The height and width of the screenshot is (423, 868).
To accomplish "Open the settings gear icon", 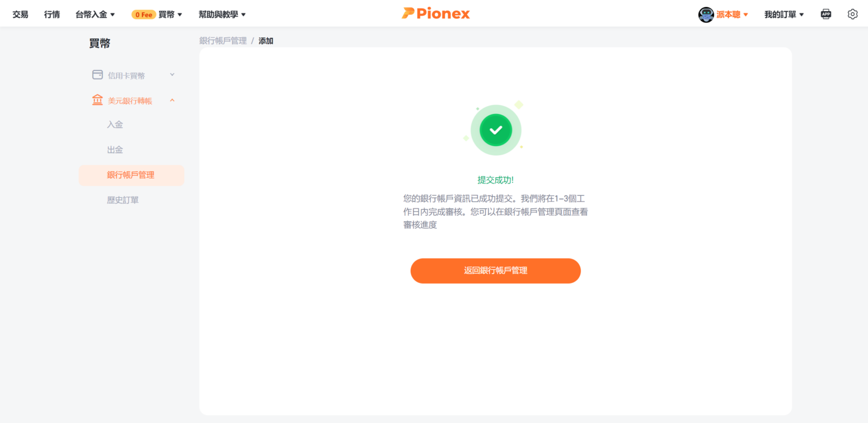I will tap(853, 14).
